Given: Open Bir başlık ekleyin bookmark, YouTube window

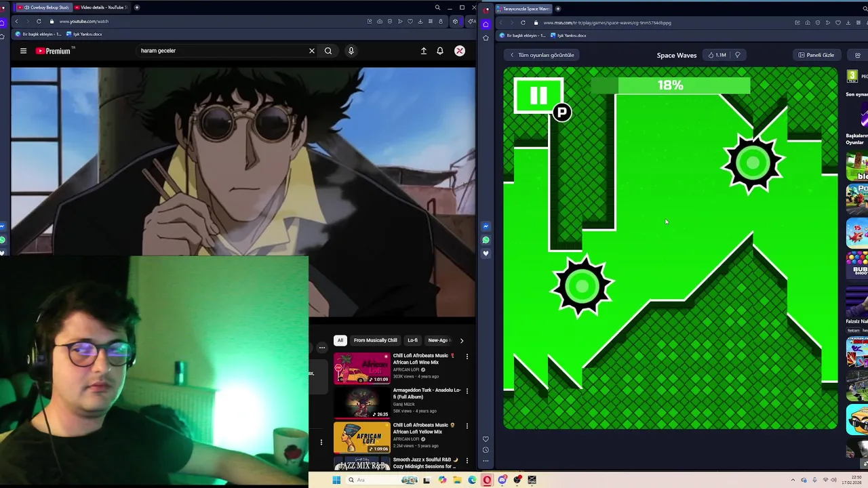Looking at the screenshot, I should 39,34.
